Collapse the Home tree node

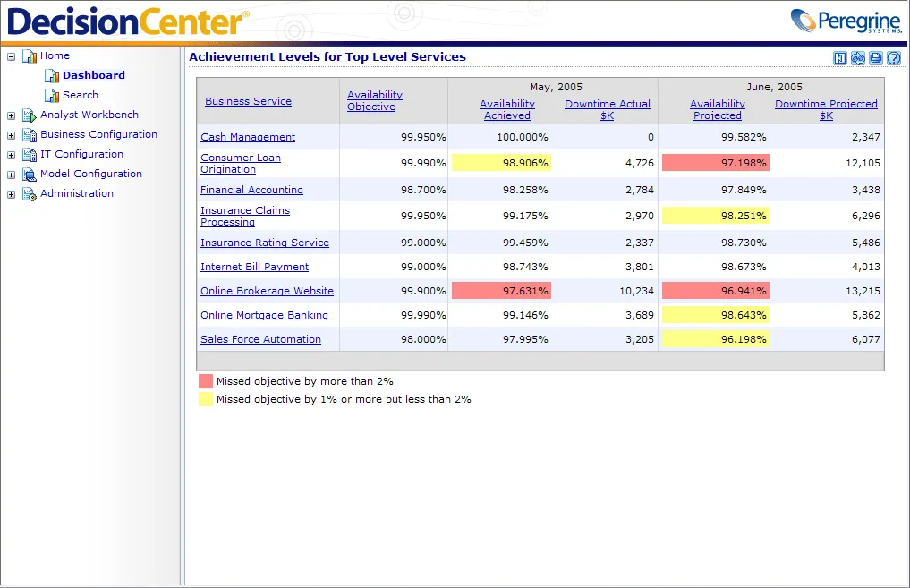[x=11, y=57]
